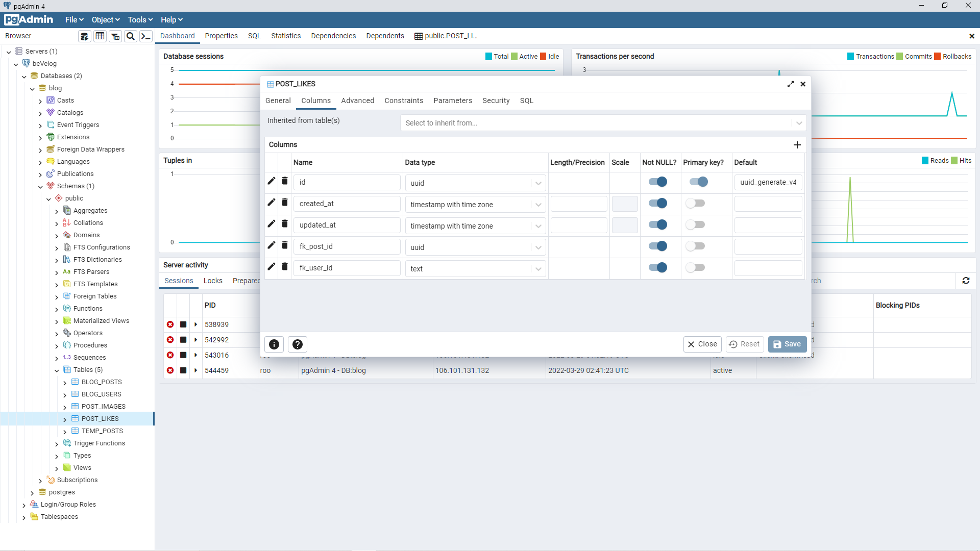
Task: Add a new column with plus icon
Action: pyautogui.click(x=797, y=145)
